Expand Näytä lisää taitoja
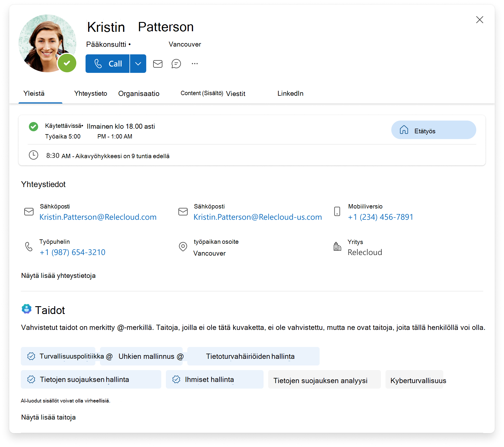This screenshot has width=504, height=447. (49, 417)
